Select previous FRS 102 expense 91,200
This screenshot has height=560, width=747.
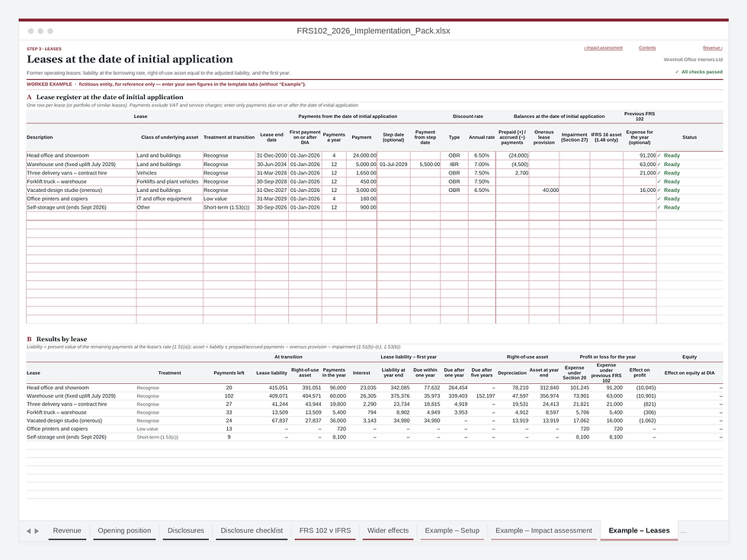(x=640, y=155)
